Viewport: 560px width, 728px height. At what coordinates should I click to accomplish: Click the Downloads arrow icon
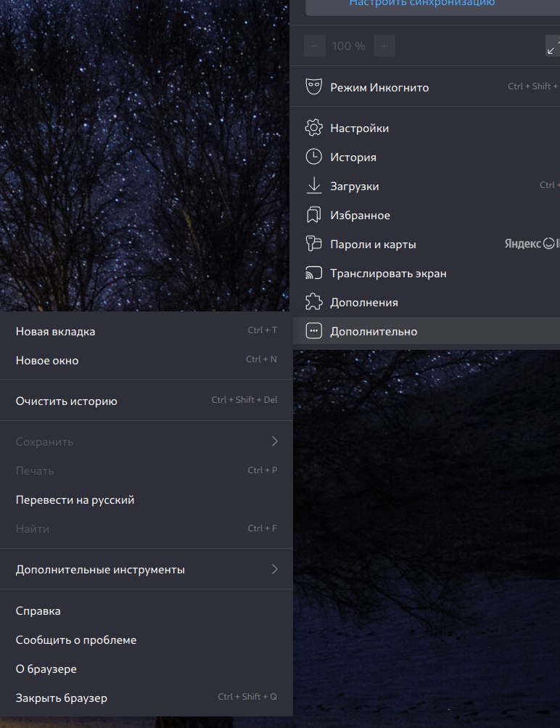[x=314, y=186]
